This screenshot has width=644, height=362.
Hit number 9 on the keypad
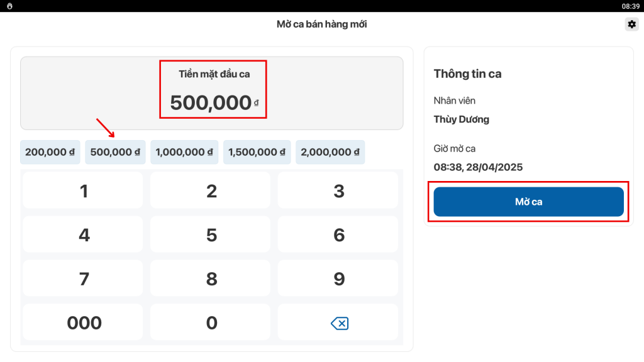(338, 278)
